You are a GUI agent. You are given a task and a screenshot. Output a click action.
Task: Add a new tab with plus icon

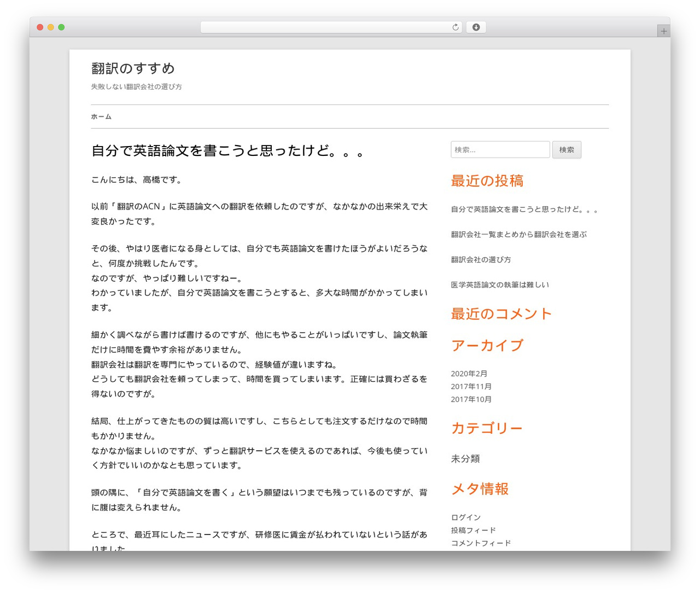pos(663,31)
